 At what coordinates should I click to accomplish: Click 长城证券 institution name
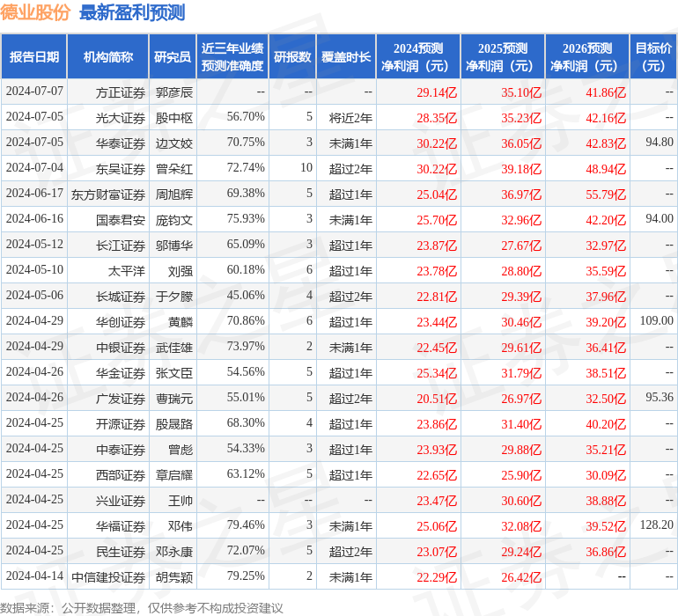click(x=121, y=297)
